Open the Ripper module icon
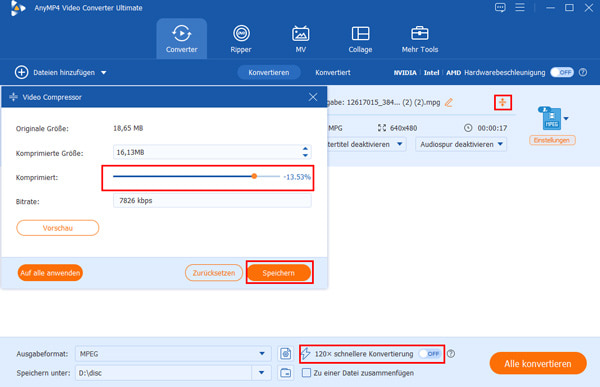The image size is (600, 387). tap(241, 34)
